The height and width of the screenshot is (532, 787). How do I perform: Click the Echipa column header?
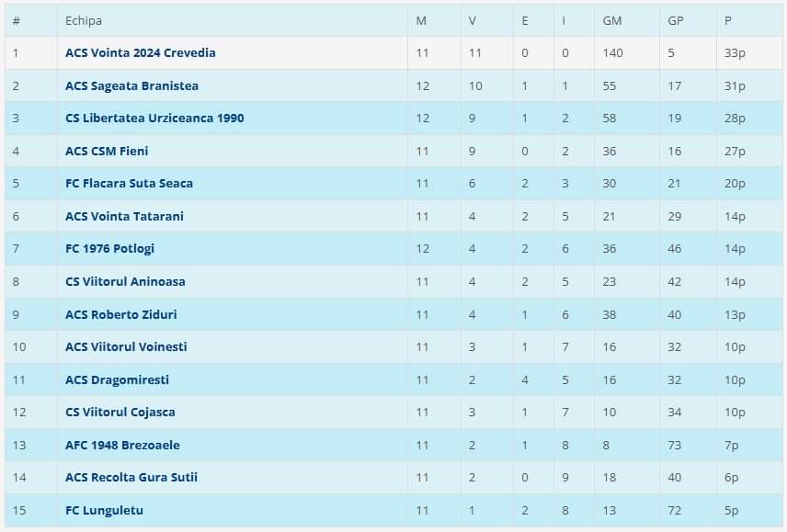[84, 20]
